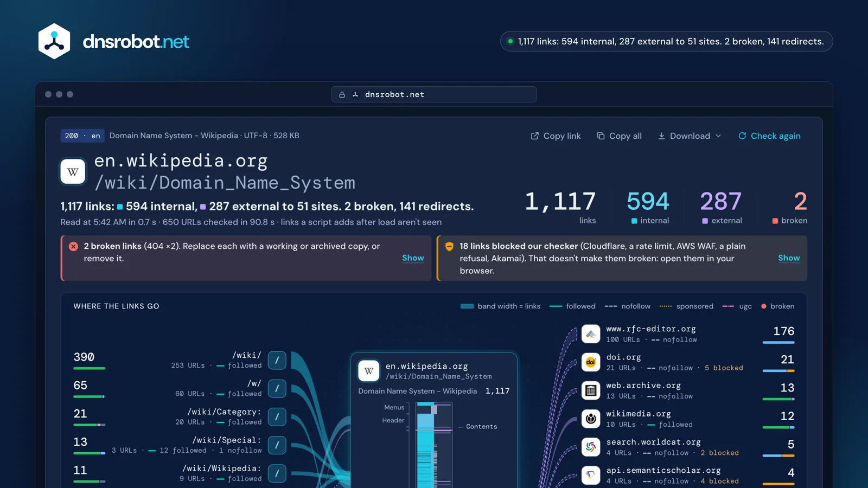
Task: Click the 1,117 links total stat
Action: click(x=560, y=207)
